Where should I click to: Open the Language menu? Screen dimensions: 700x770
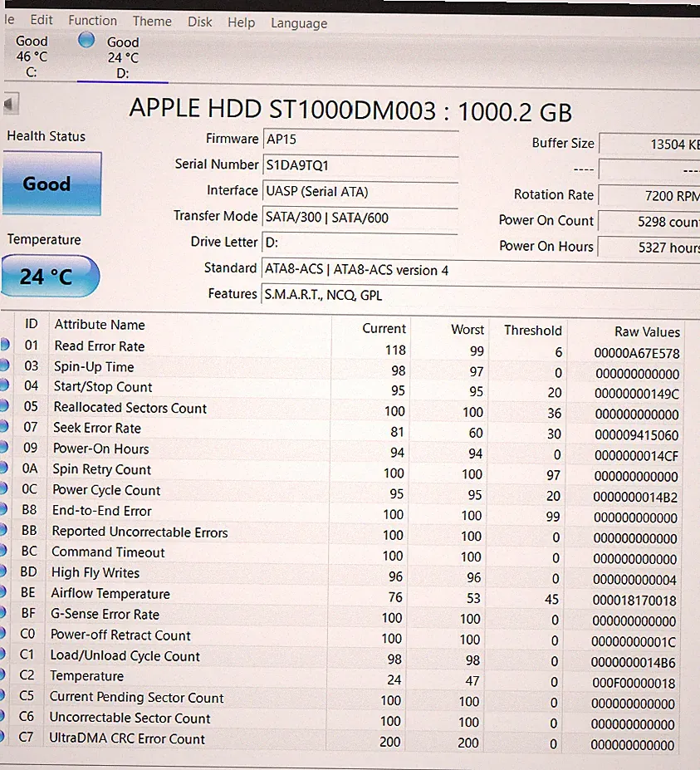299,23
